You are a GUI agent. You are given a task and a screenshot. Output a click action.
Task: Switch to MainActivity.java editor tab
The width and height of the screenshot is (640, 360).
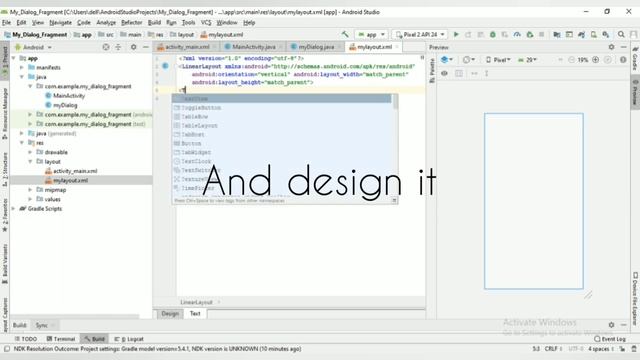pos(253,47)
